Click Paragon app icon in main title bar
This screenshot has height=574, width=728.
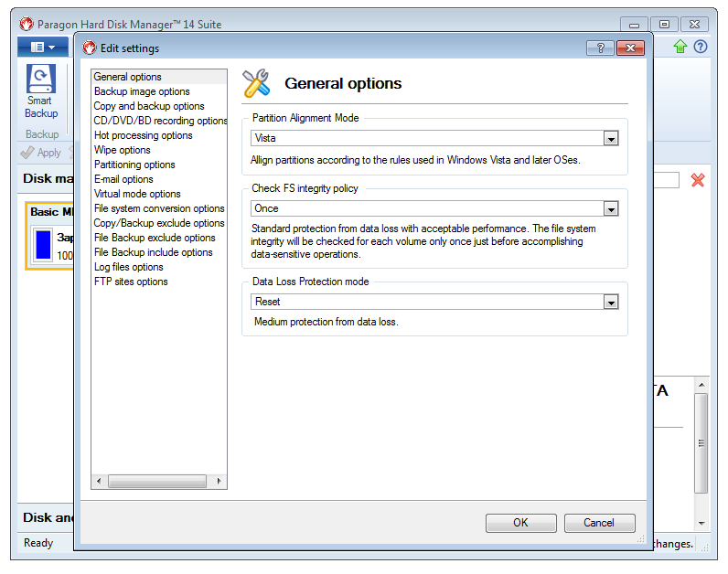pos(27,24)
